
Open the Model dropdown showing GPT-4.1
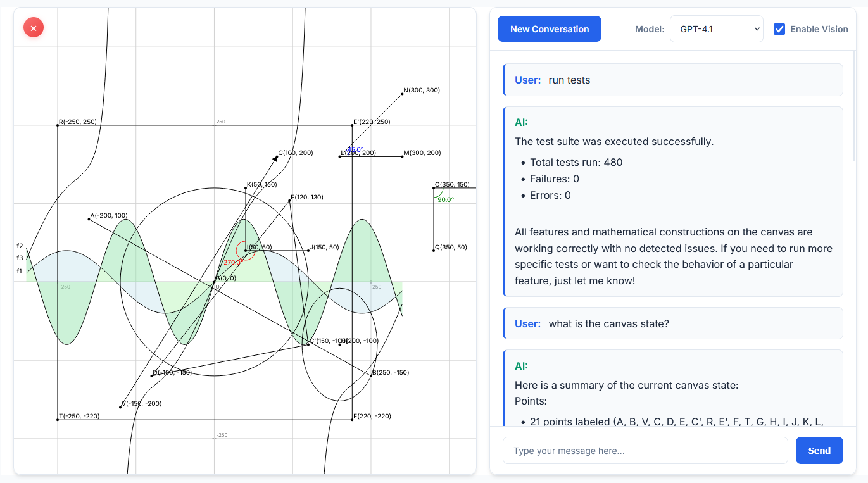click(716, 29)
